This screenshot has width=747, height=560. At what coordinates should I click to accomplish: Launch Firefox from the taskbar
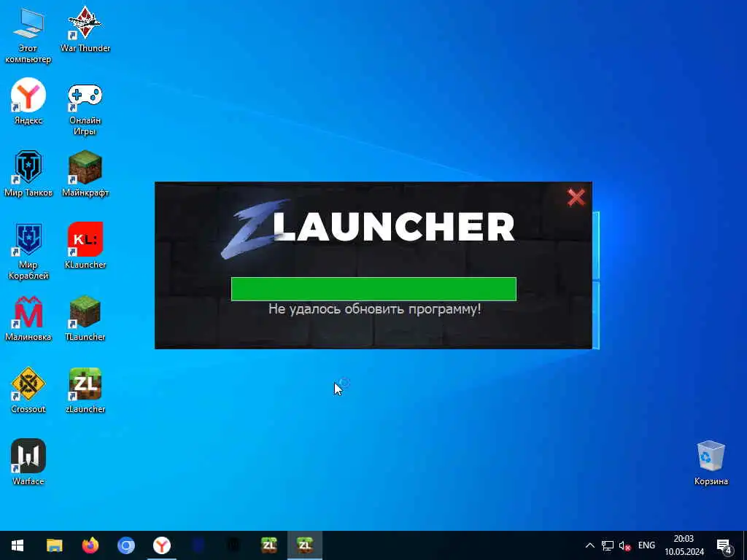pyautogui.click(x=90, y=545)
